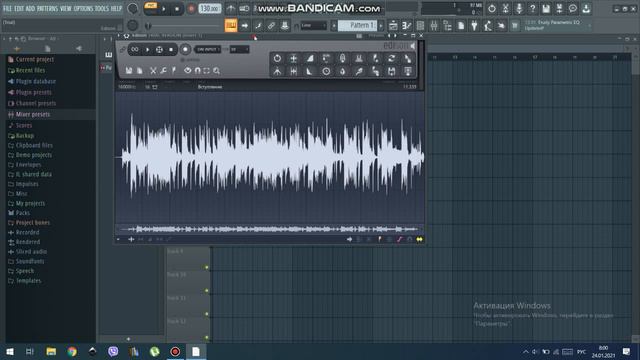Click Edison's new file icon

point(140,71)
